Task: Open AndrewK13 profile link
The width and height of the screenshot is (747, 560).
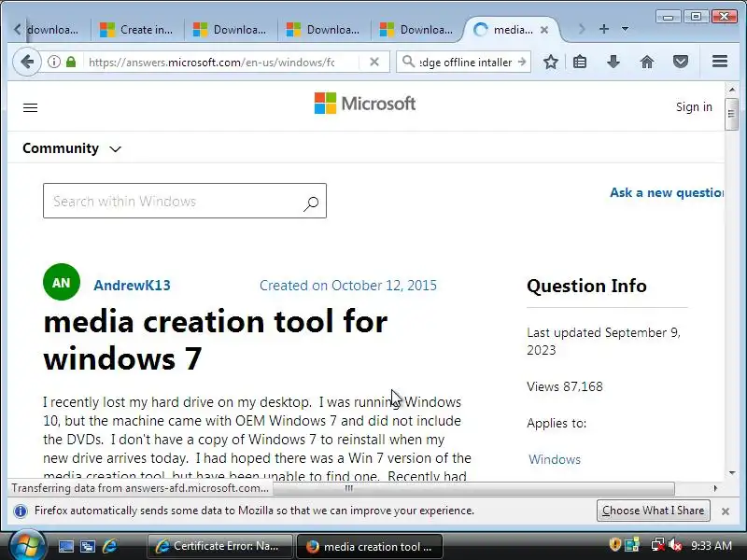Action: click(x=132, y=286)
